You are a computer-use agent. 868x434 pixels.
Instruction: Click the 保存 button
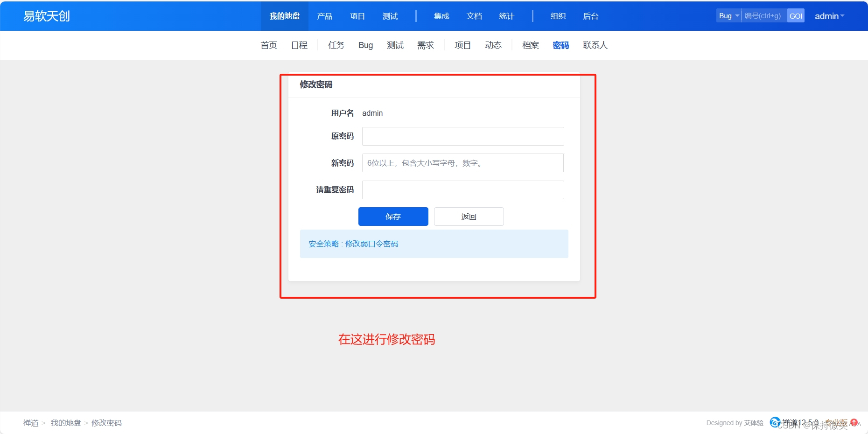(393, 217)
